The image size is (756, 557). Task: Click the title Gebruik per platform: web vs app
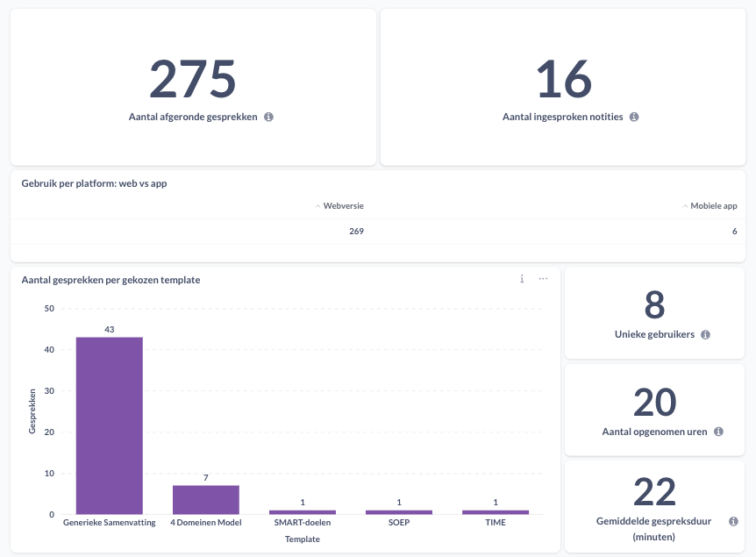point(94,183)
